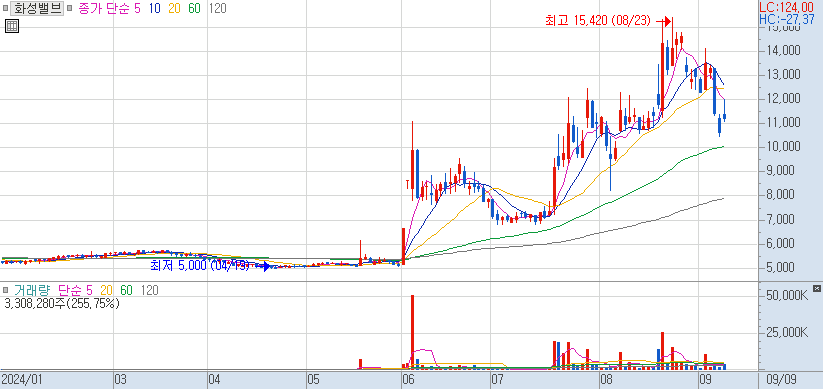Viewport: 823px width, 389px height.
Task: Click the 12,000 price axis label
Action: click(x=783, y=99)
